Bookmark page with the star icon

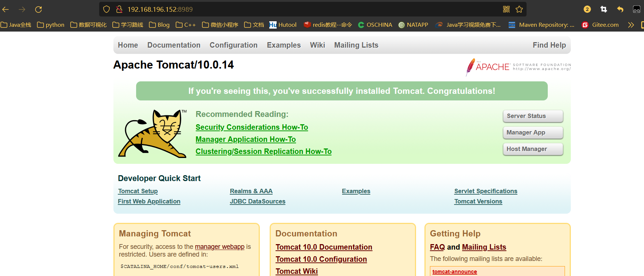[519, 9]
